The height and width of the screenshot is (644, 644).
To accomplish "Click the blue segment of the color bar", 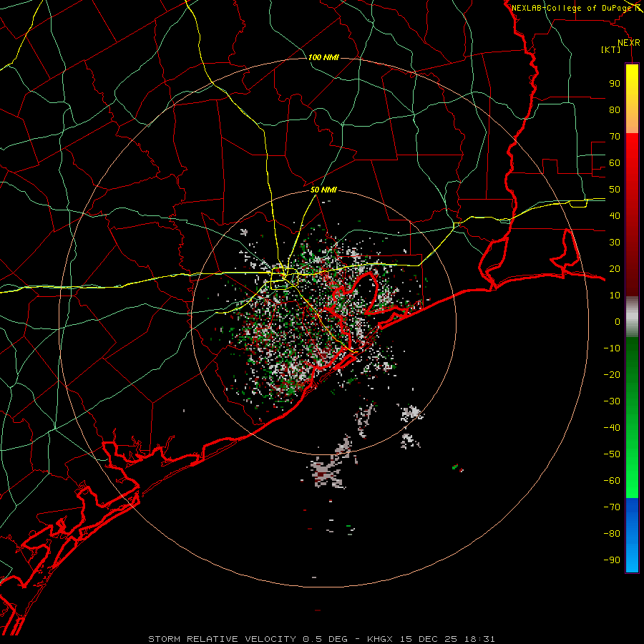I will coord(632,535).
